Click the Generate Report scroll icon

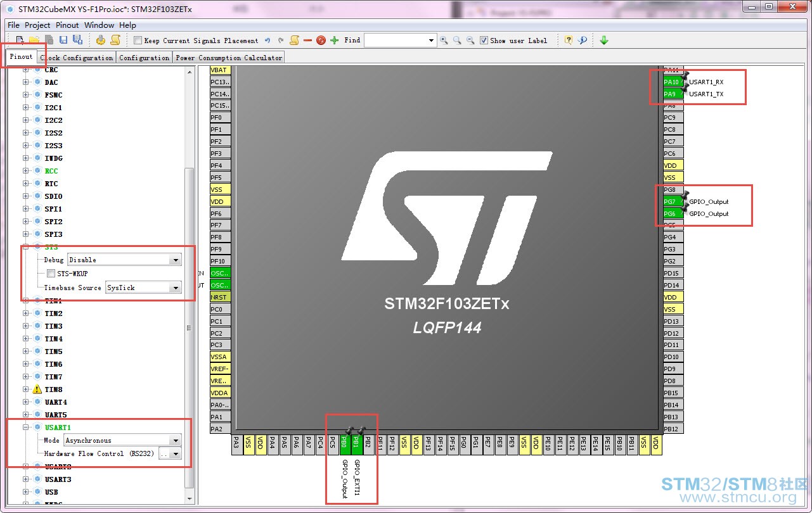point(115,40)
